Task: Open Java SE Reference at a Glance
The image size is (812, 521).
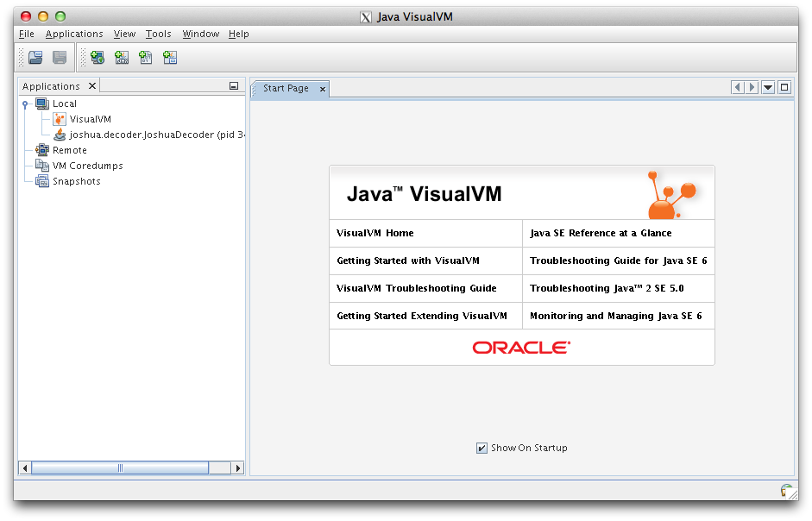Action: coord(601,233)
